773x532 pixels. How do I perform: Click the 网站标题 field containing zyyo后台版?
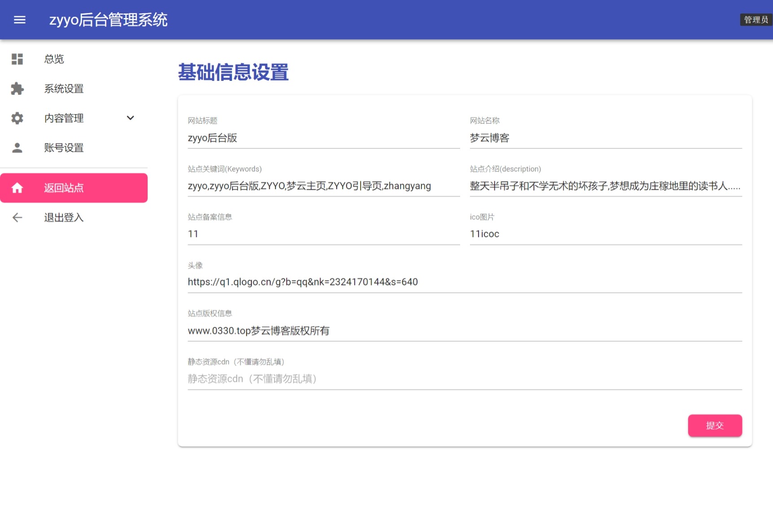pyautogui.click(x=323, y=138)
